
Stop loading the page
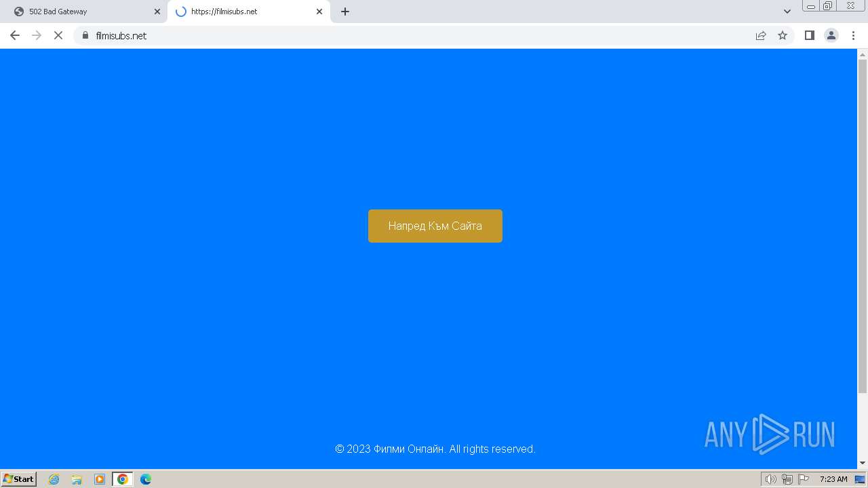coord(58,35)
